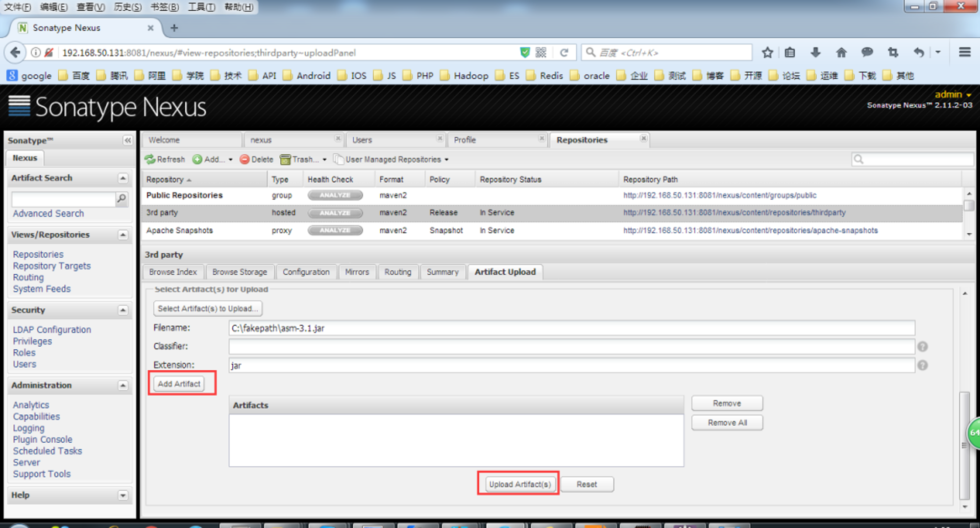Viewport: 980px width, 528px height.
Task: Collapse the Views/Repositories section
Action: [123, 235]
